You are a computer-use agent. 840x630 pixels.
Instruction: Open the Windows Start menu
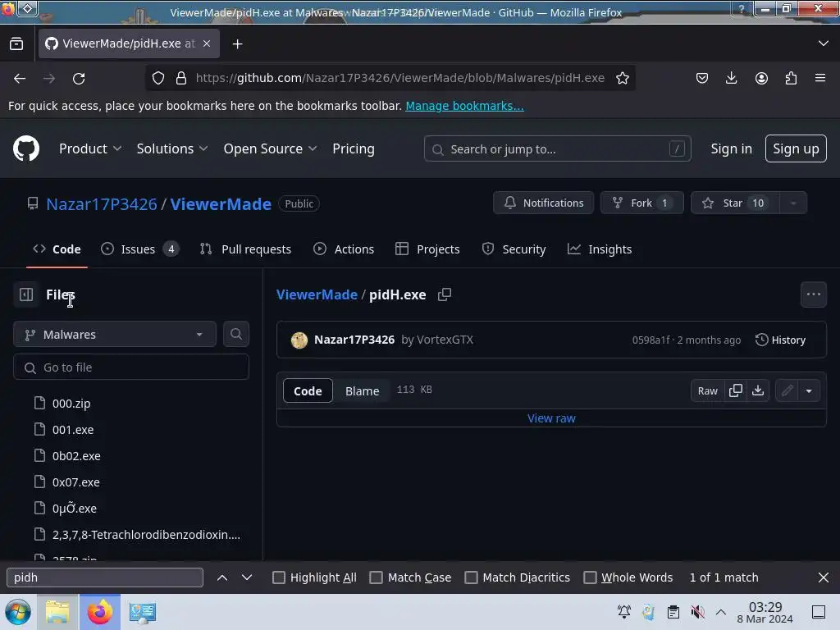pyautogui.click(x=18, y=612)
